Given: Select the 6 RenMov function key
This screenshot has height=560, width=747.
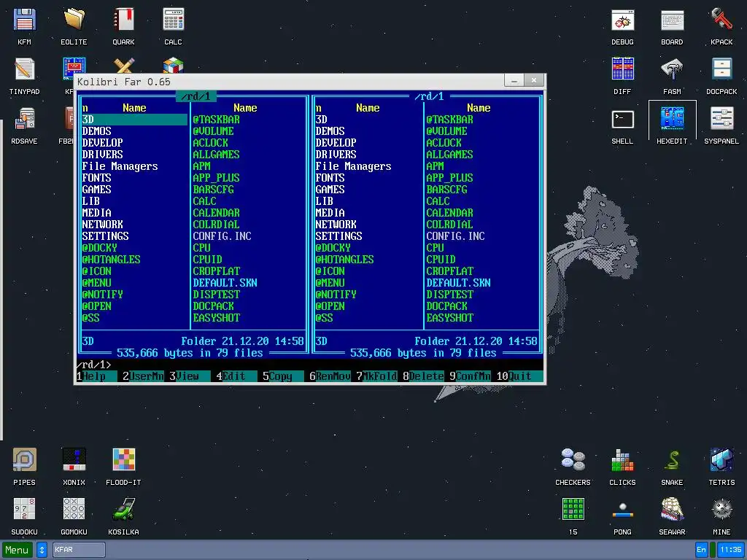Looking at the screenshot, I should click(330, 376).
